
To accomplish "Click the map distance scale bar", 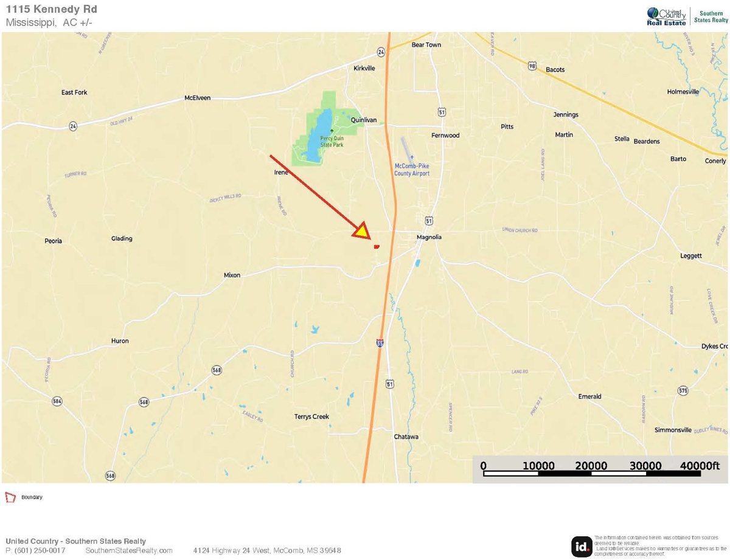I will click(599, 472).
